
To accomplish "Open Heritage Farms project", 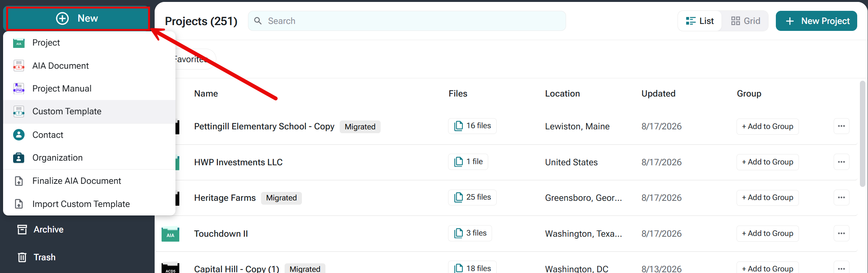I will click(x=225, y=198).
